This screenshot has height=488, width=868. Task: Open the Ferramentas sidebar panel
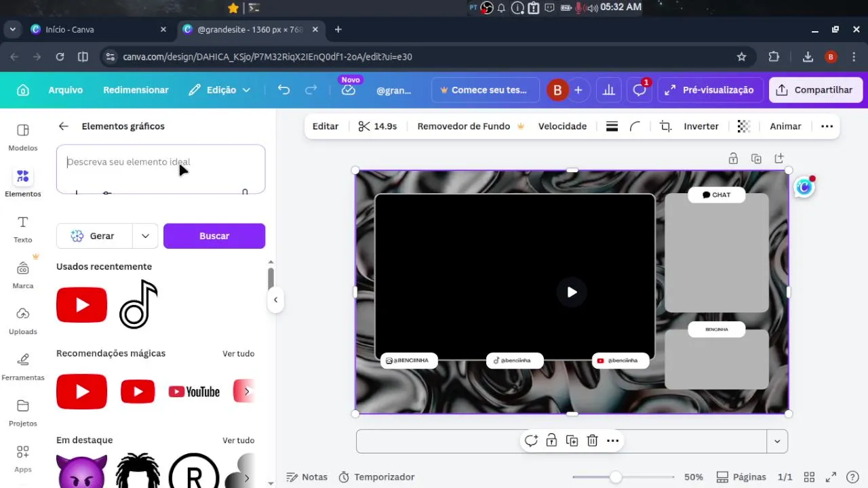coord(23,367)
